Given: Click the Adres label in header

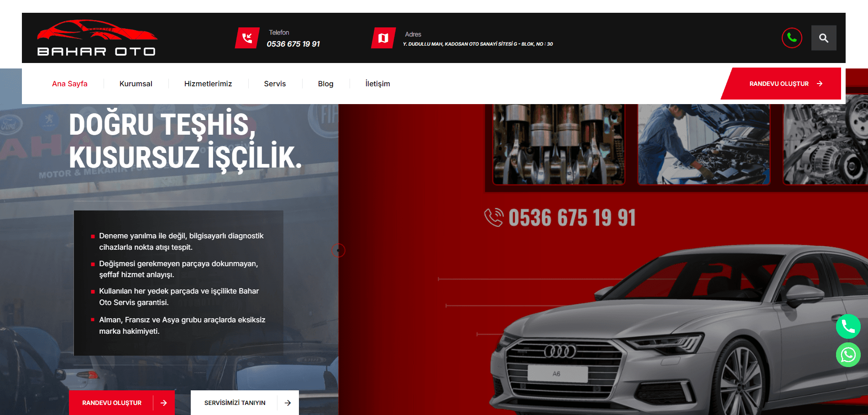Looking at the screenshot, I should [413, 34].
